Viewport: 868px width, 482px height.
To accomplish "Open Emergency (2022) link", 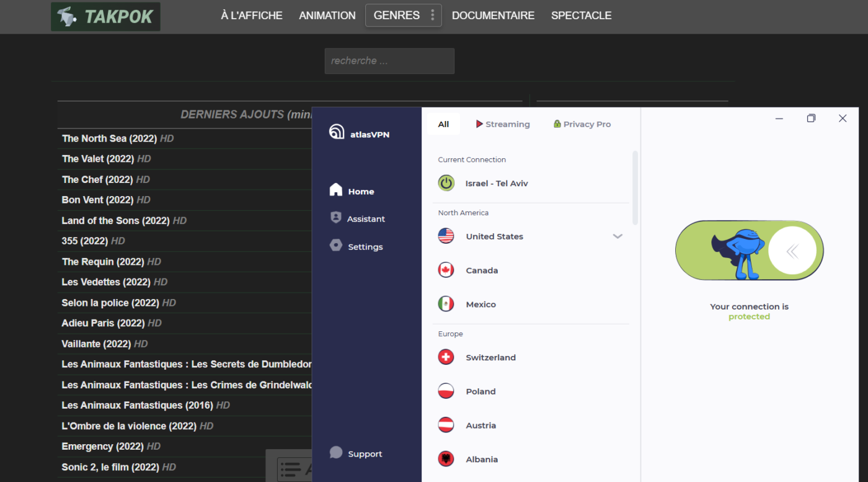I will [102, 446].
